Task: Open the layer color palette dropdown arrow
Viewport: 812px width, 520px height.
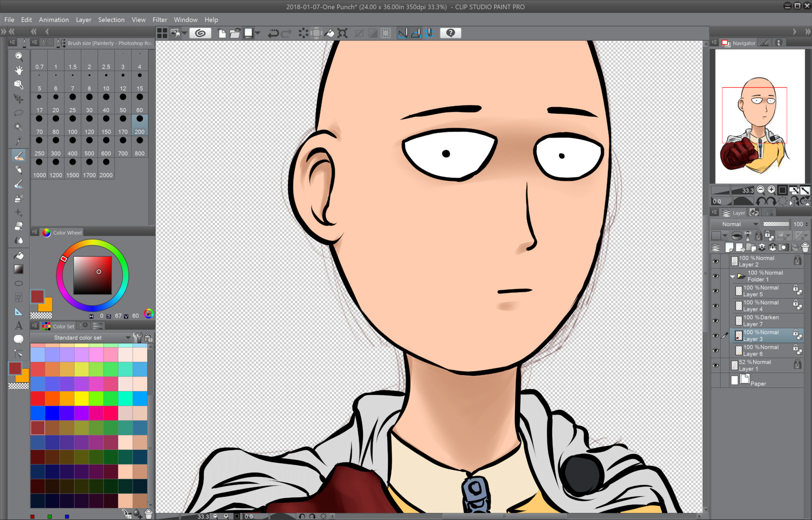Action: pyautogui.click(x=725, y=236)
